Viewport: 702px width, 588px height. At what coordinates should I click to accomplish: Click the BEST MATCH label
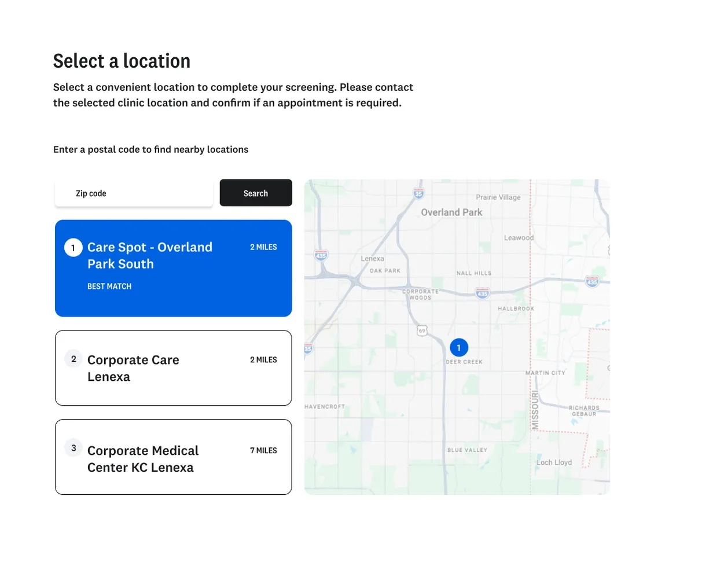(109, 286)
